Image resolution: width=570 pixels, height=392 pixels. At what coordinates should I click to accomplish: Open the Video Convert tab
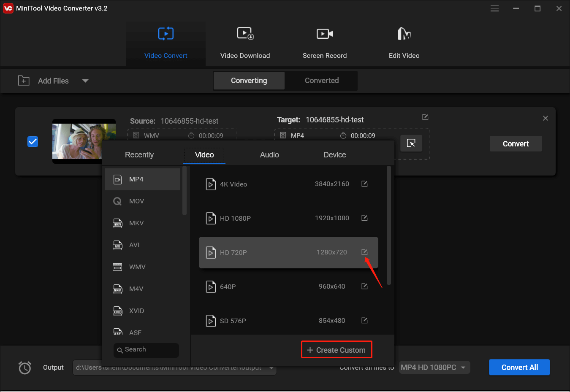(x=166, y=44)
